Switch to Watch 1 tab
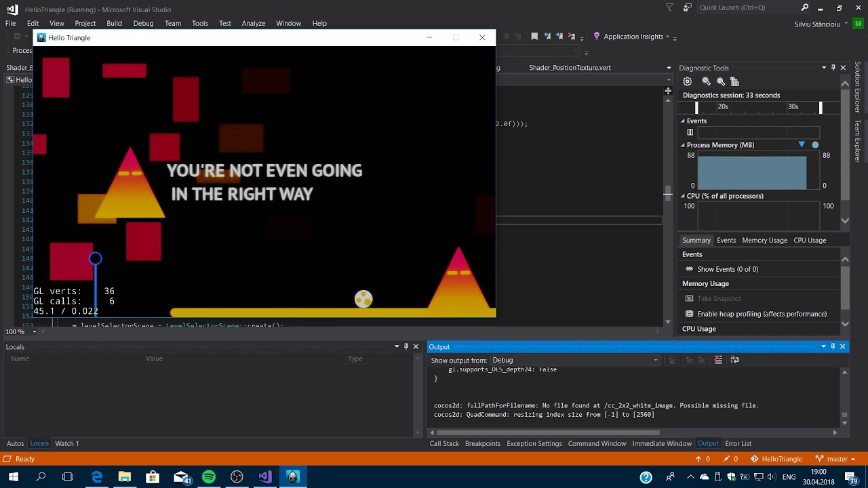Image resolution: width=868 pixels, height=488 pixels. 66,443
